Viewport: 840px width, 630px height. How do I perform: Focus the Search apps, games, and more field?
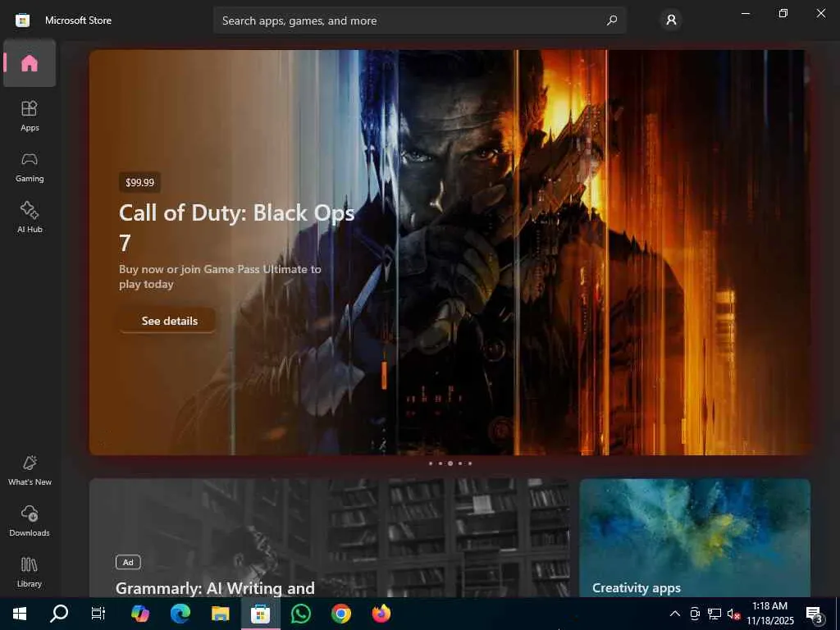coord(419,21)
